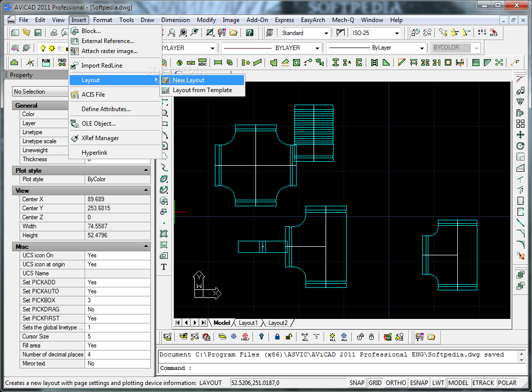This screenshot has width=532, height=392.
Task: Collapse the View section
Action: click(146, 190)
